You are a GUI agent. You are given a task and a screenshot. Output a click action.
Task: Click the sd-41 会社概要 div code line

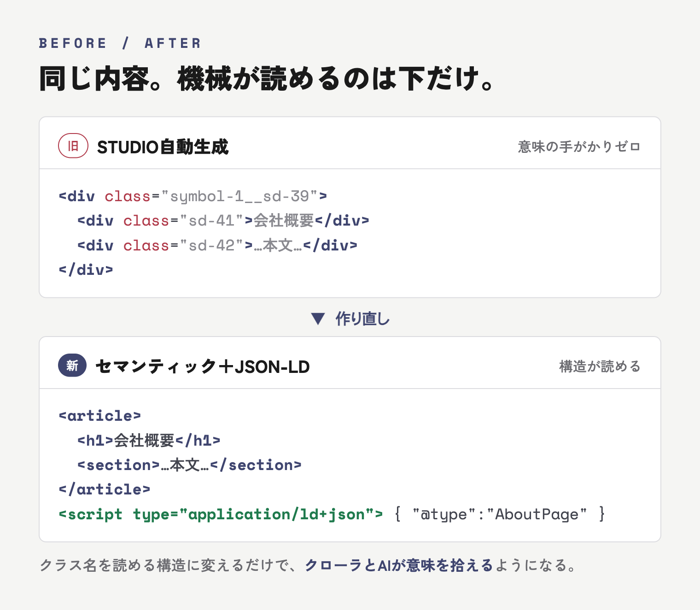point(223,221)
